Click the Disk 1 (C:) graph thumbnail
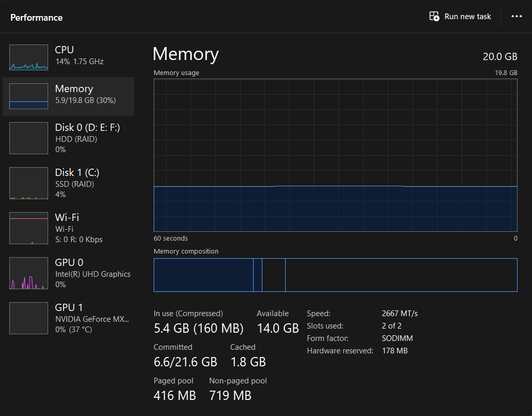 point(28,183)
